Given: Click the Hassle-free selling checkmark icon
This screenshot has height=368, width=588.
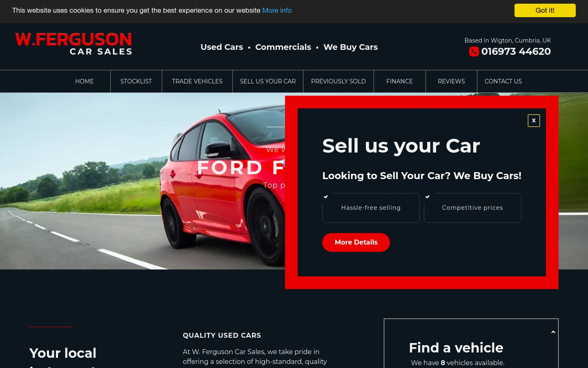Looking at the screenshot, I should coord(326,197).
